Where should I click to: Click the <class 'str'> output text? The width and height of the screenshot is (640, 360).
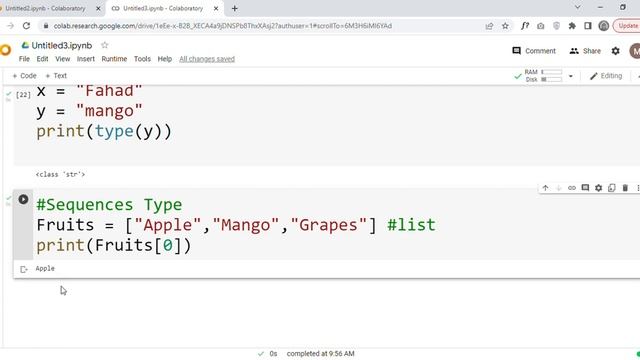(x=60, y=174)
